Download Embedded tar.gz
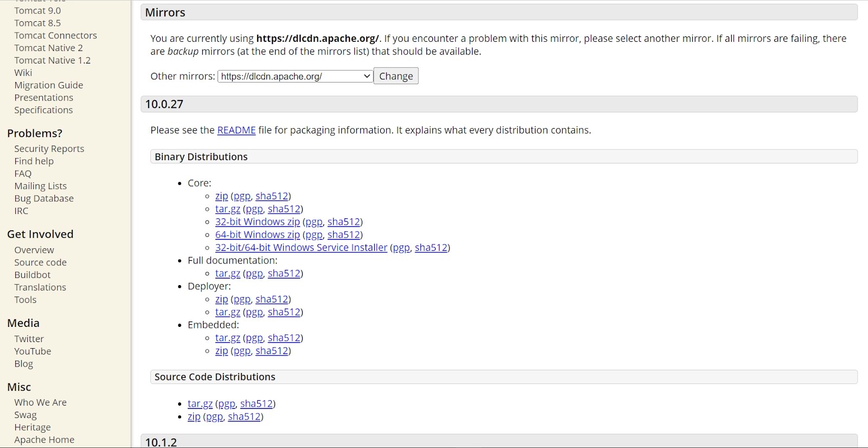The image size is (868, 448). pos(228,338)
